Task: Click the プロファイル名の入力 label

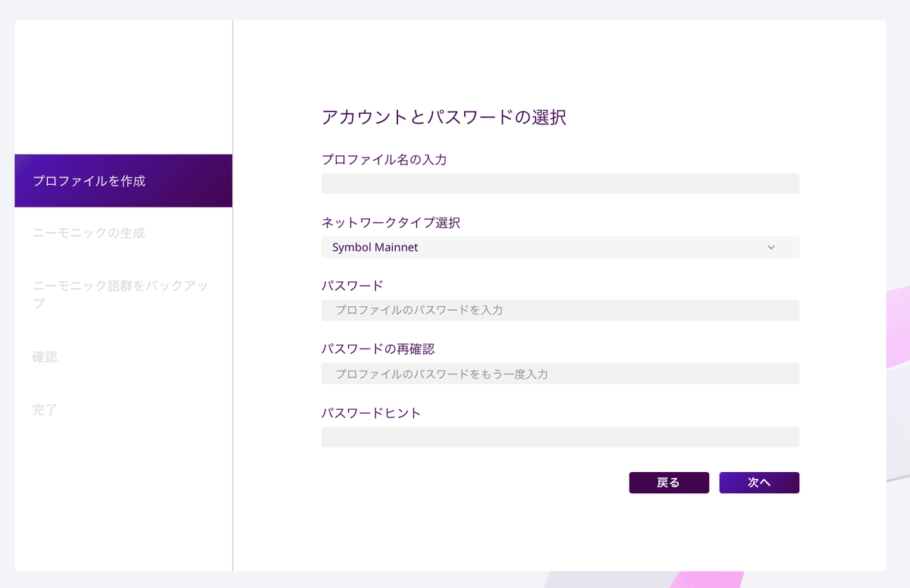Action: pyautogui.click(x=384, y=160)
